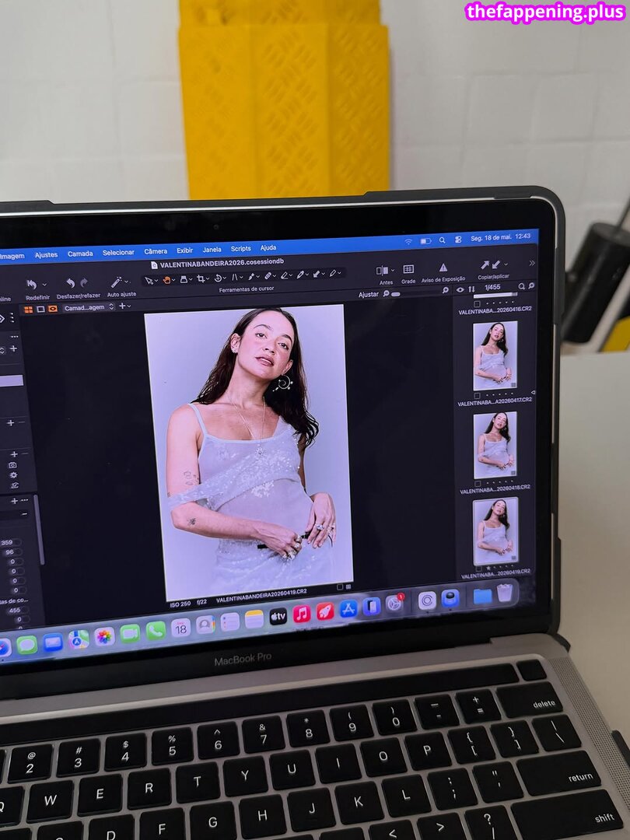Click the browser sort arrows icon
The width and height of the screenshot is (630, 840).
(x=471, y=289)
